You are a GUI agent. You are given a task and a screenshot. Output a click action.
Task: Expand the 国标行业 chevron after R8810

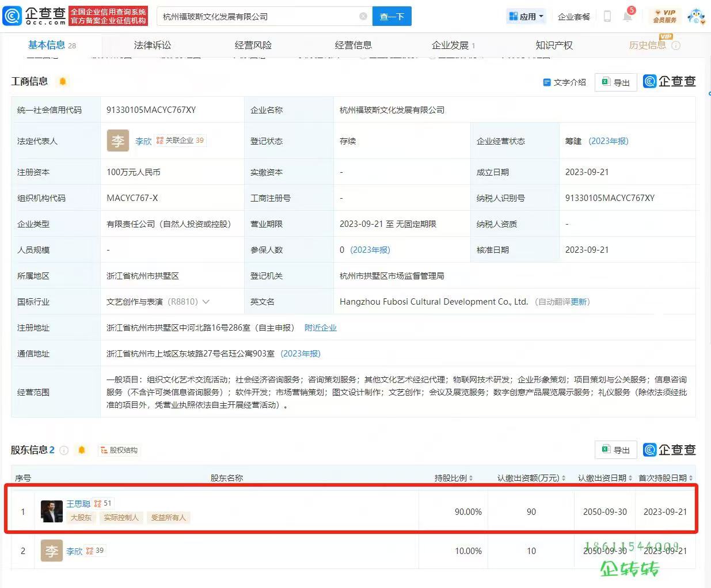206,302
